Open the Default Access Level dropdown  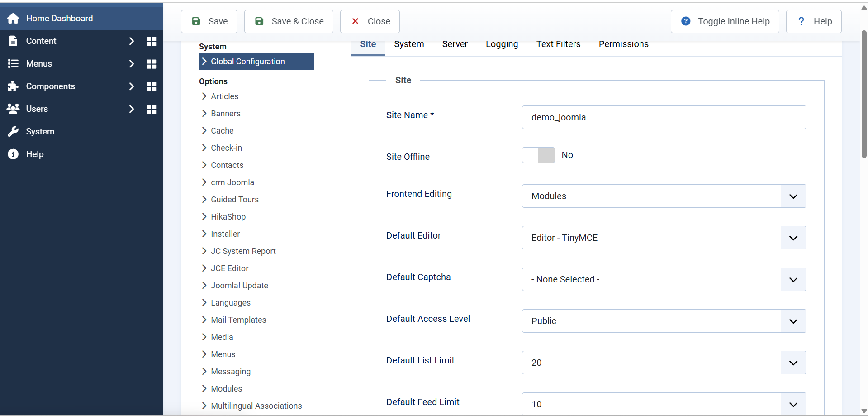664,321
